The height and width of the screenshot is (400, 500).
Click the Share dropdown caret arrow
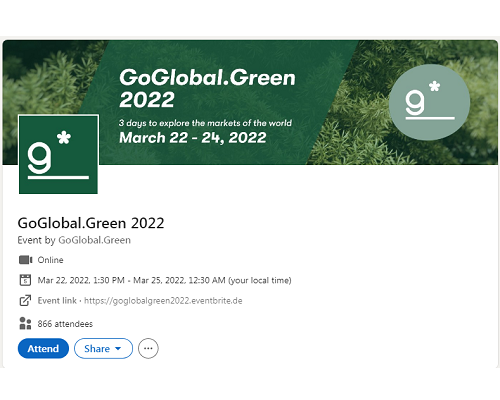[118, 349]
